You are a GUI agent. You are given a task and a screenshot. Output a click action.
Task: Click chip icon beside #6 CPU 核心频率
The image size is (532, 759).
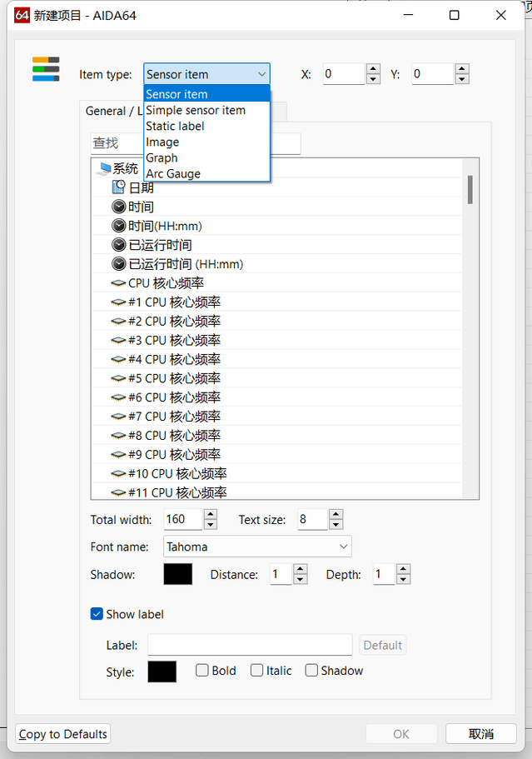coord(118,397)
